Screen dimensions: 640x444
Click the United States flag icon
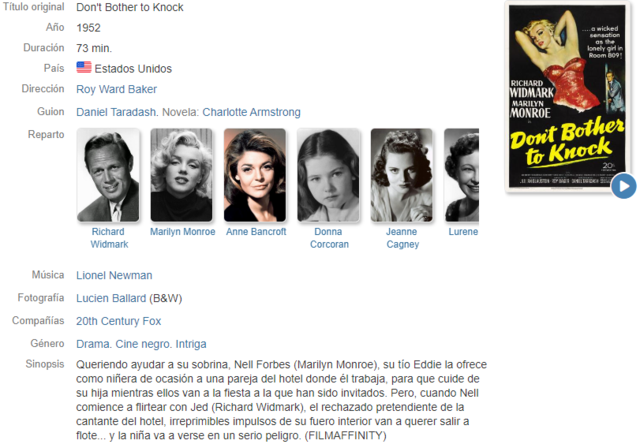(x=84, y=67)
